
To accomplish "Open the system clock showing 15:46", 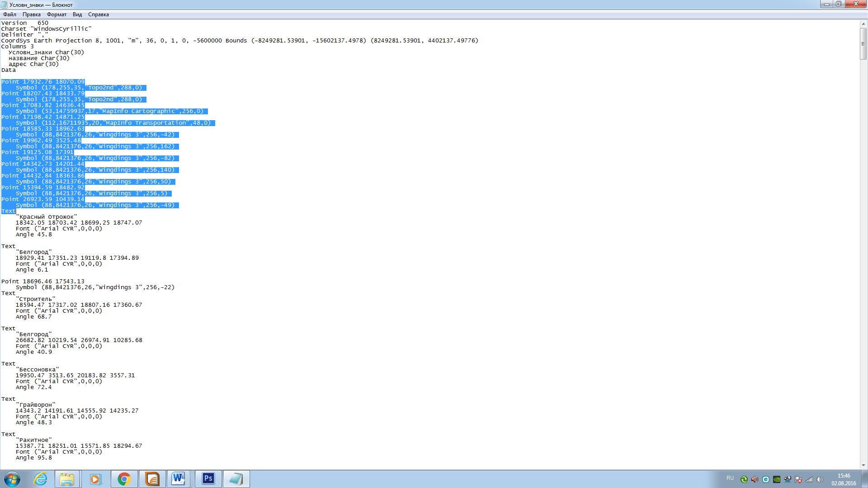I will coord(844,479).
